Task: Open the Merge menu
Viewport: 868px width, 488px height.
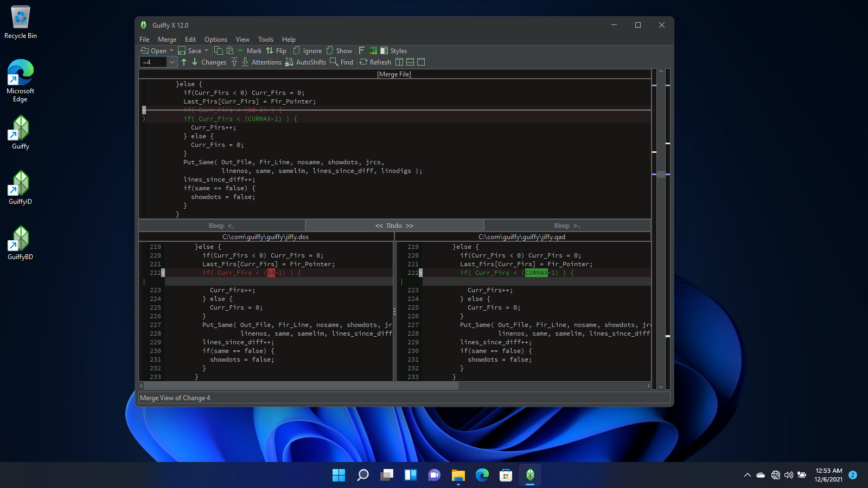Action: pyautogui.click(x=167, y=40)
